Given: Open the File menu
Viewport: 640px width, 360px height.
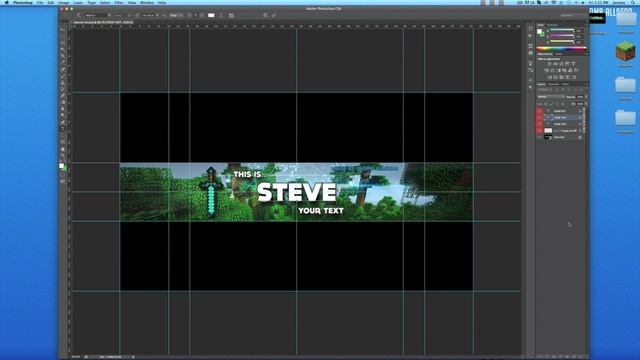Looking at the screenshot, I should [40, 2].
